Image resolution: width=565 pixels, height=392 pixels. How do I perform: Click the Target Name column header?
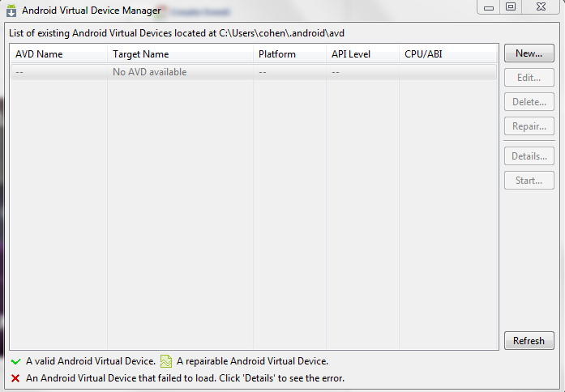coord(180,54)
